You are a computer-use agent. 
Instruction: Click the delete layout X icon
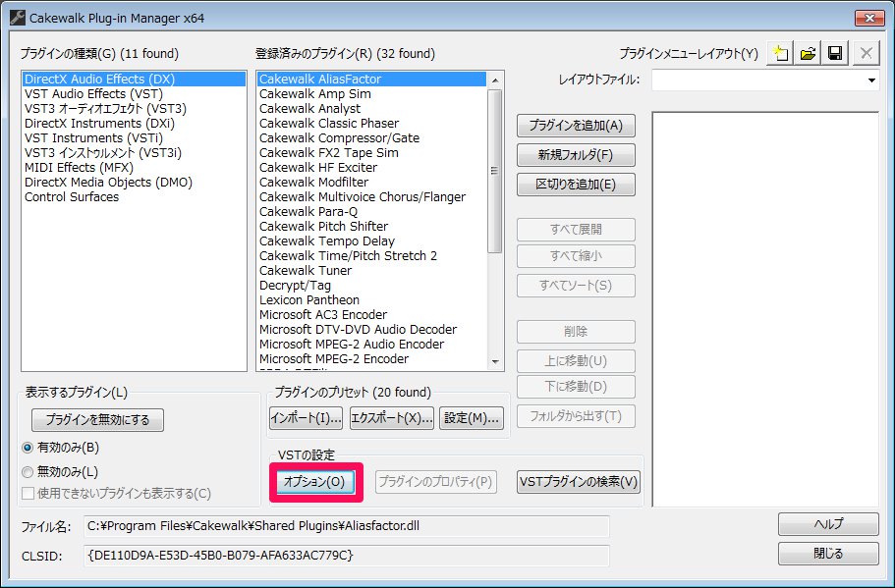(x=866, y=54)
